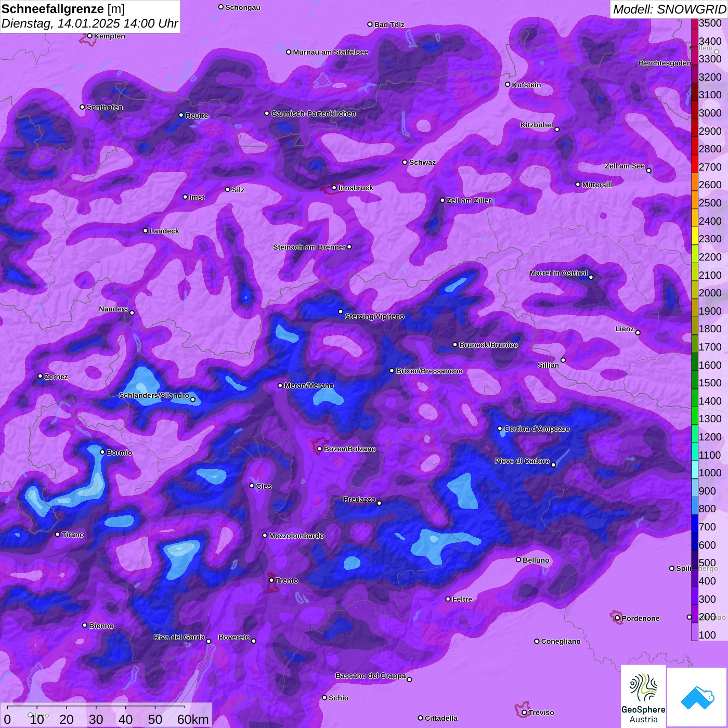Viewport: 728px width, 728px height.
Task: Select the Cortina d'Ampezzo marker dot
Action: (x=500, y=429)
